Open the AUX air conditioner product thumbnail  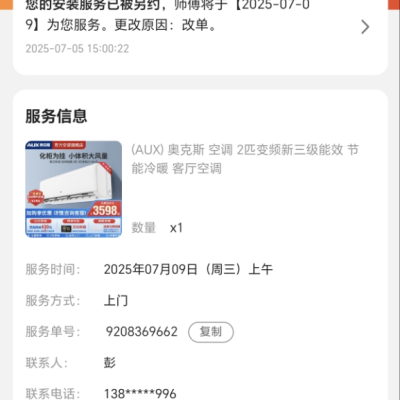(74, 189)
